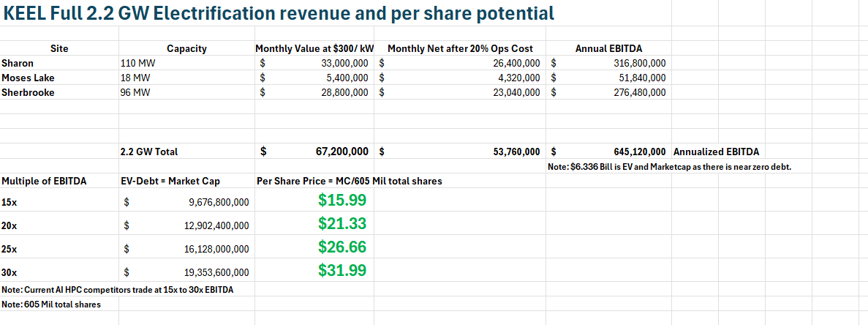Select the Moses Lake site cell
868x325 pixels.
(x=59, y=78)
